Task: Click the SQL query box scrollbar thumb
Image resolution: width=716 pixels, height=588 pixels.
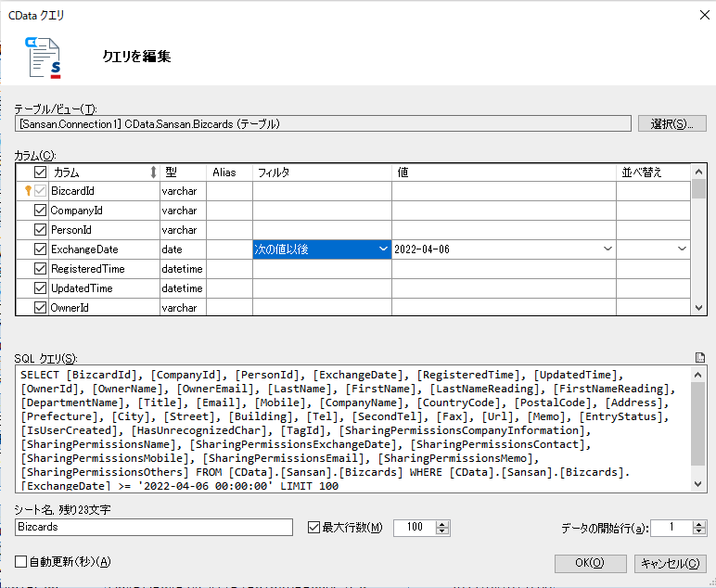Action: point(697,424)
